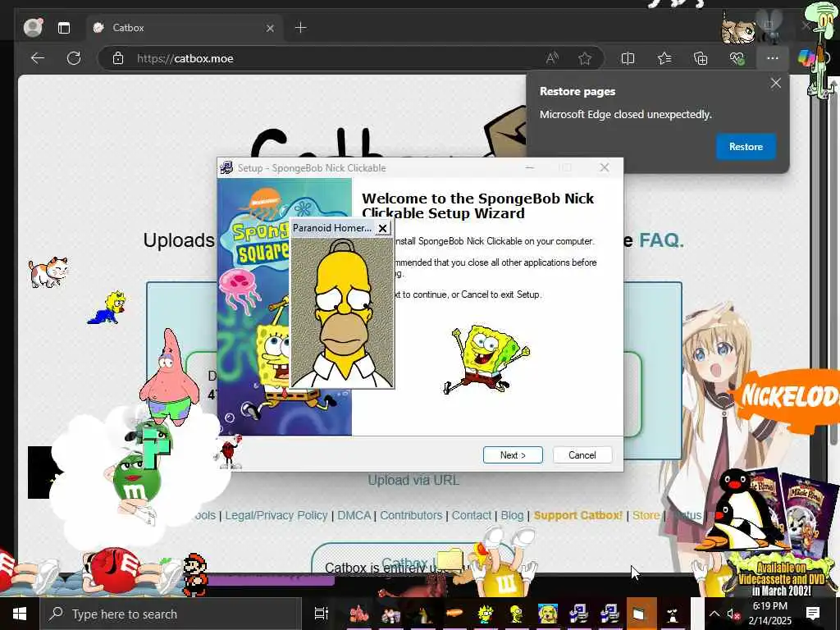Open the Store link
Viewport: 840px width, 630px height.
(x=646, y=515)
